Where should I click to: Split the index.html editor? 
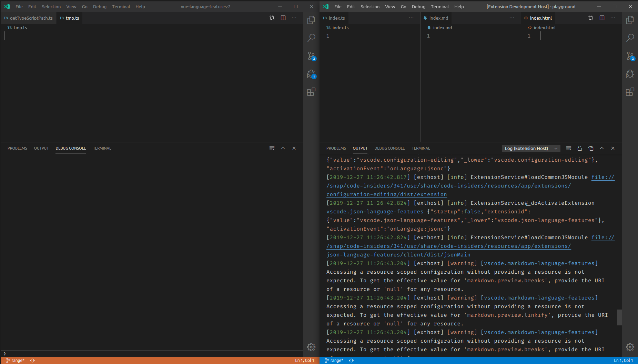(602, 18)
